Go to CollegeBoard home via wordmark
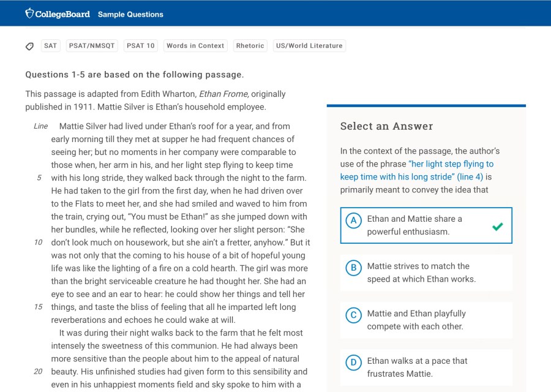Viewport: 551px width, 392px height. (x=62, y=14)
